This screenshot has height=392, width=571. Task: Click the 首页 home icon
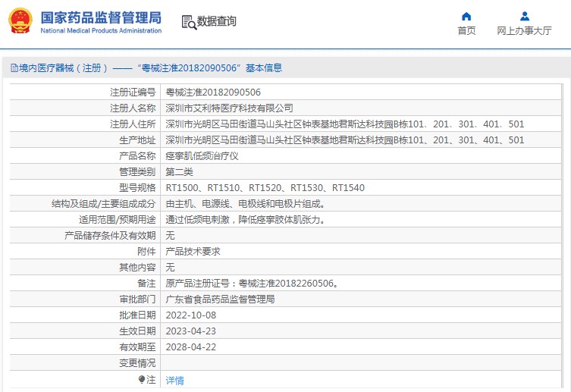click(466, 17)
